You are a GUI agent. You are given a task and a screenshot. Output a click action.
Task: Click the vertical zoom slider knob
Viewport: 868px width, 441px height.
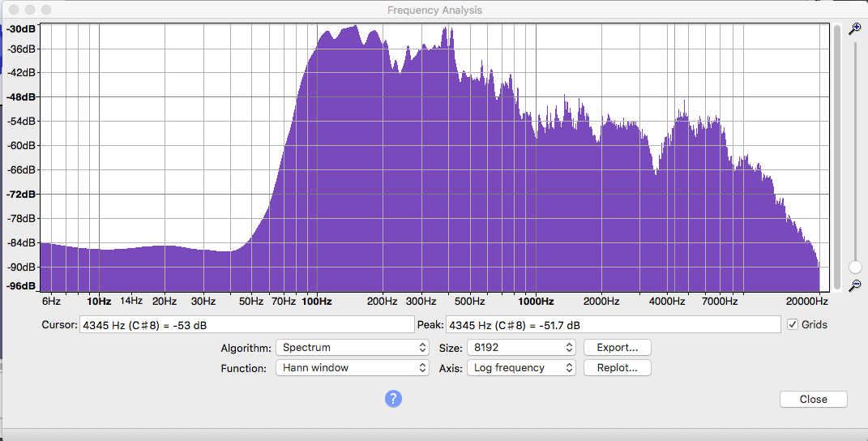pos(855,268)
